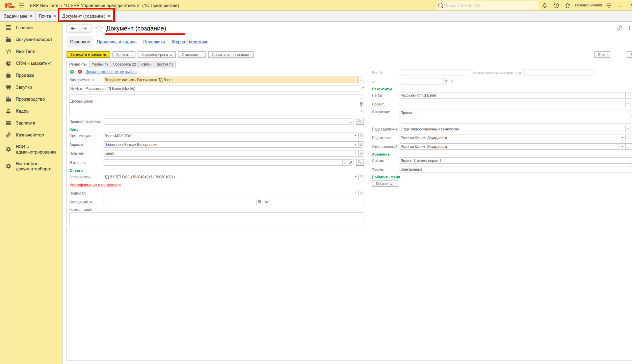This screenshot has width=632, height=364.
Task: Click the Записать и закрыть button
Action: coord(88,55)
